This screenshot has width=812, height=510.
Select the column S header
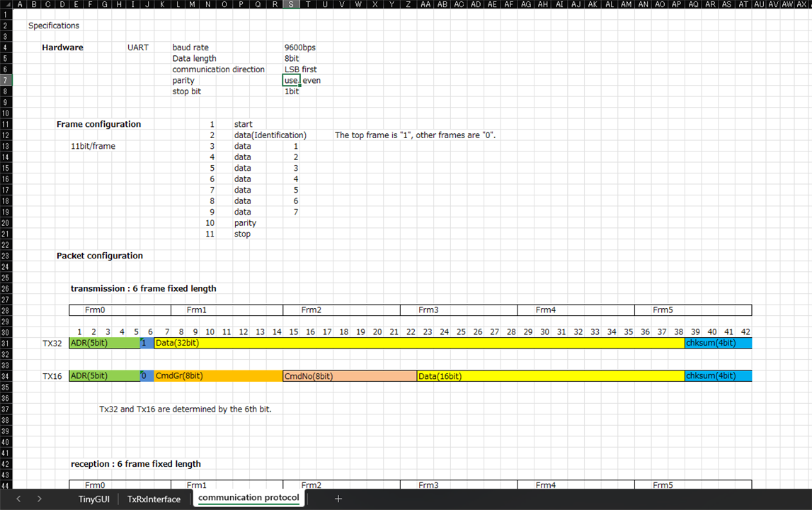[291, 4]
